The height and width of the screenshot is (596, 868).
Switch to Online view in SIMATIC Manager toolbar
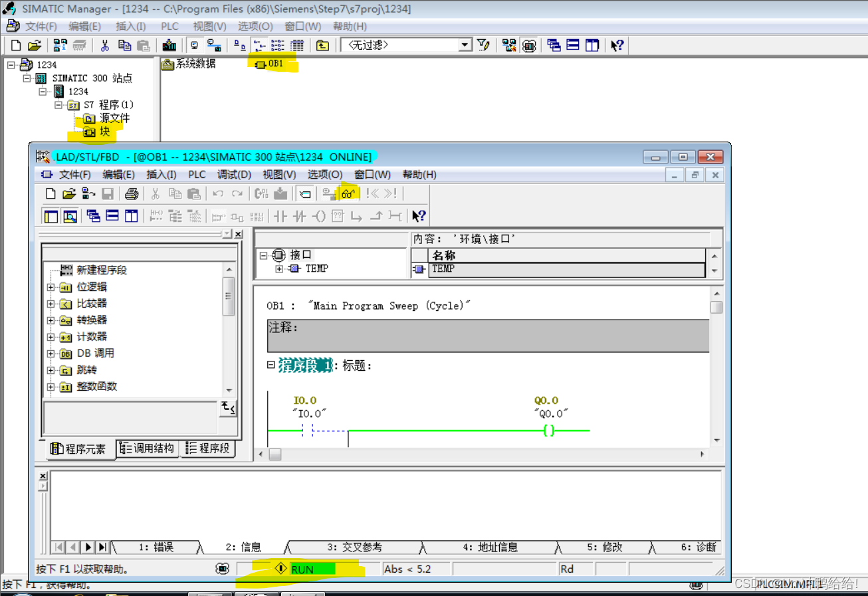213,45
